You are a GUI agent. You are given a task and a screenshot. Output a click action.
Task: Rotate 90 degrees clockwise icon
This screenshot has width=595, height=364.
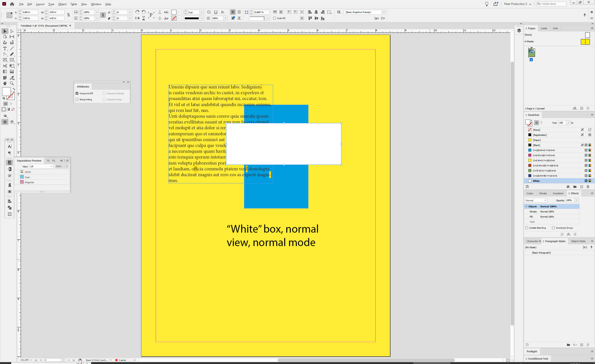[x=137, y=12]
